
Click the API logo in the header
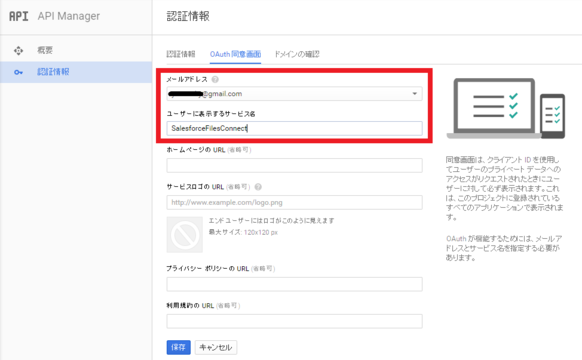[x=19, y=16]
